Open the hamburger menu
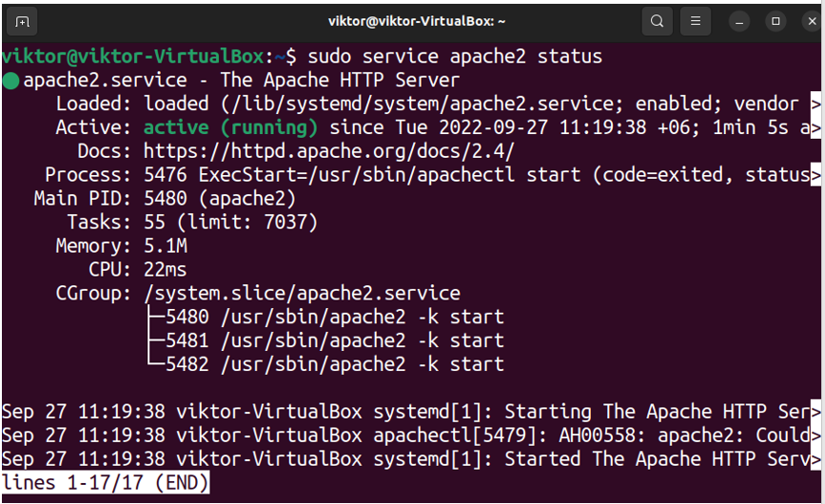 pyautogui.click(x=695, y=21)
